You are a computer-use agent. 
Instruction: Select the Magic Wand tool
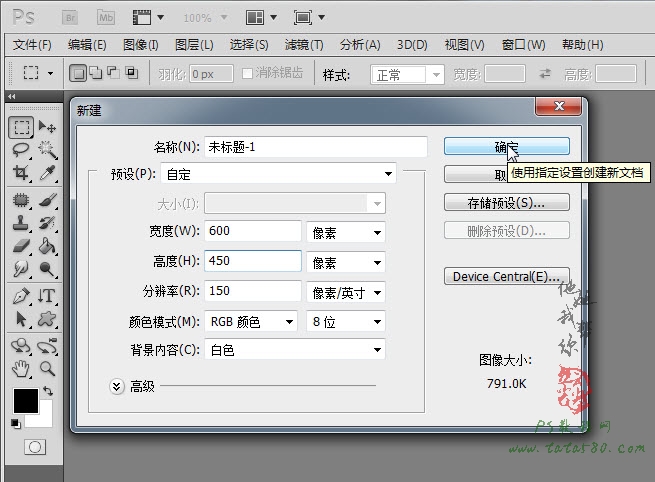tap(47, 150)
